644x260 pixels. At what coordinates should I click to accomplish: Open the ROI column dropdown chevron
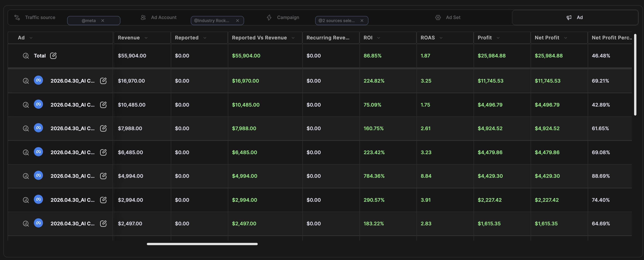(x=378, y=38)
